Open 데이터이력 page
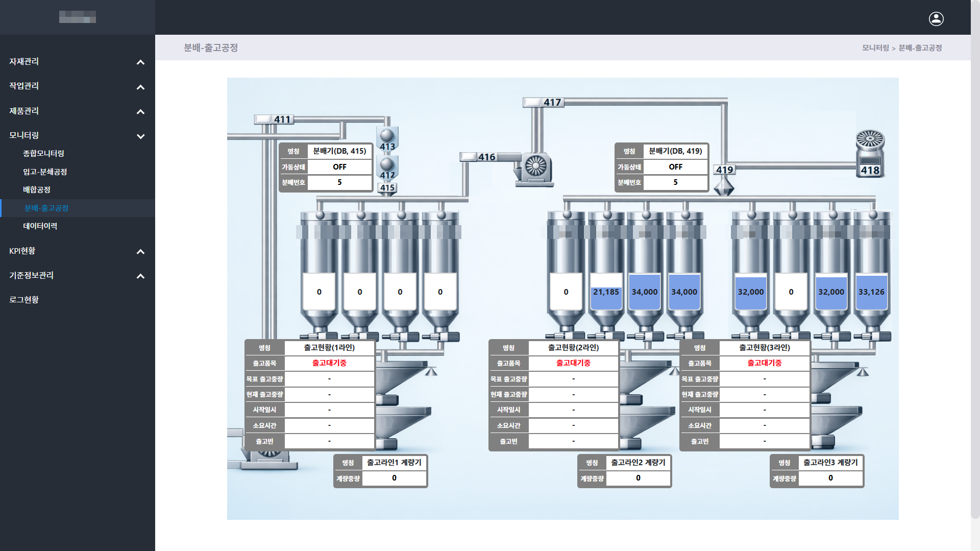980x551 pixels. (40, 226)
